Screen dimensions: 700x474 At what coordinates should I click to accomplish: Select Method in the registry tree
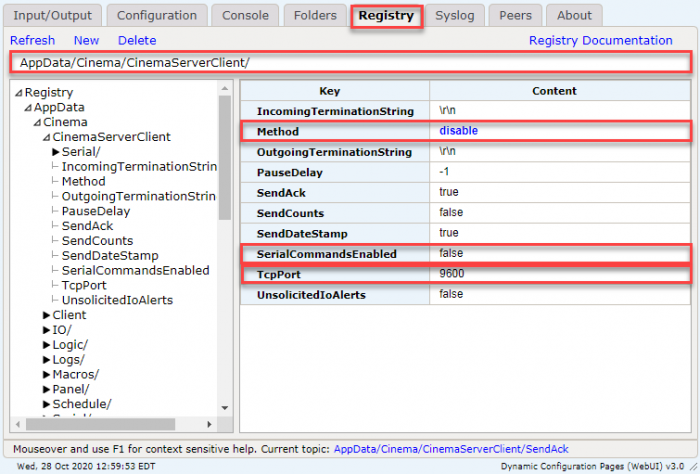[83, 182]
